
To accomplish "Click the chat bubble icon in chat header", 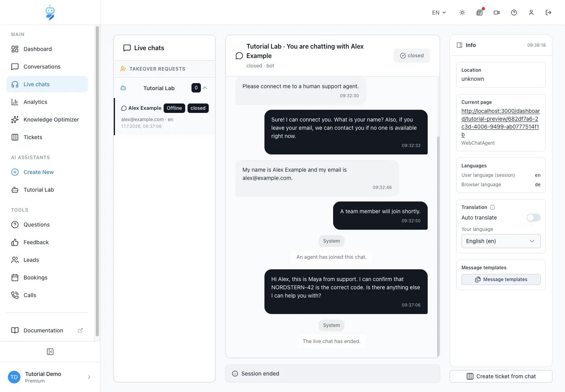I will (239, 56).
